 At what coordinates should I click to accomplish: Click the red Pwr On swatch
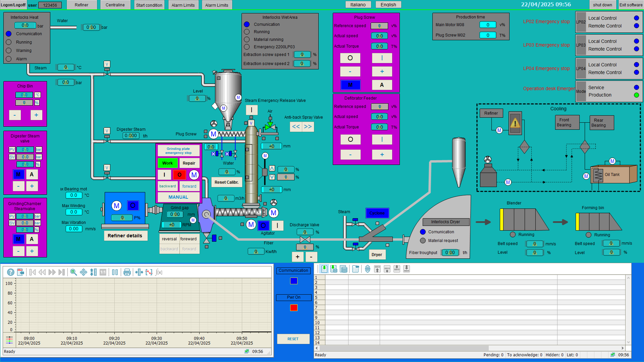[x=293, y=308]
